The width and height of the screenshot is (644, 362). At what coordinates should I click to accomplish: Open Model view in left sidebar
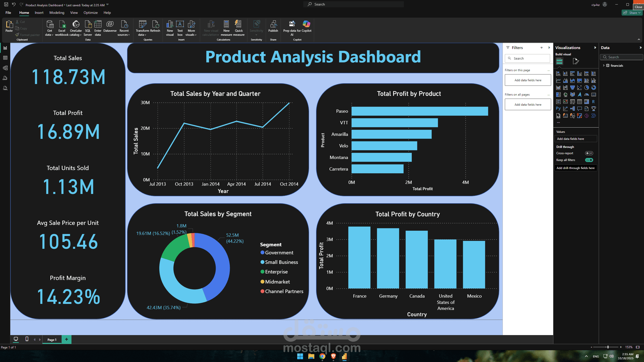pos(5,68)
